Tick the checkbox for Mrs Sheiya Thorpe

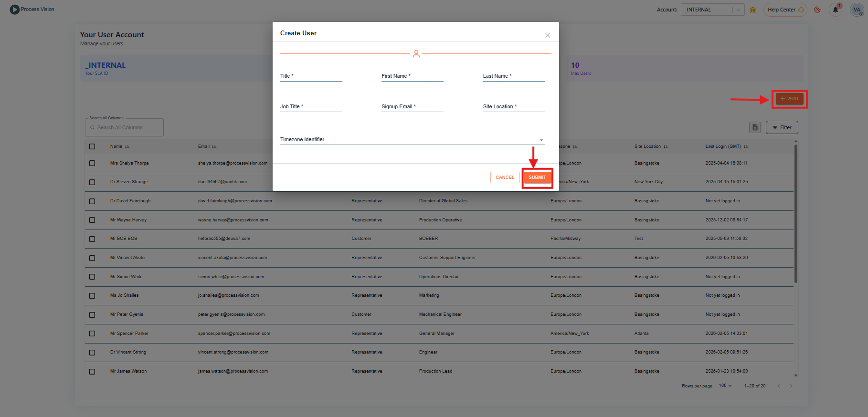coord(92,163)
